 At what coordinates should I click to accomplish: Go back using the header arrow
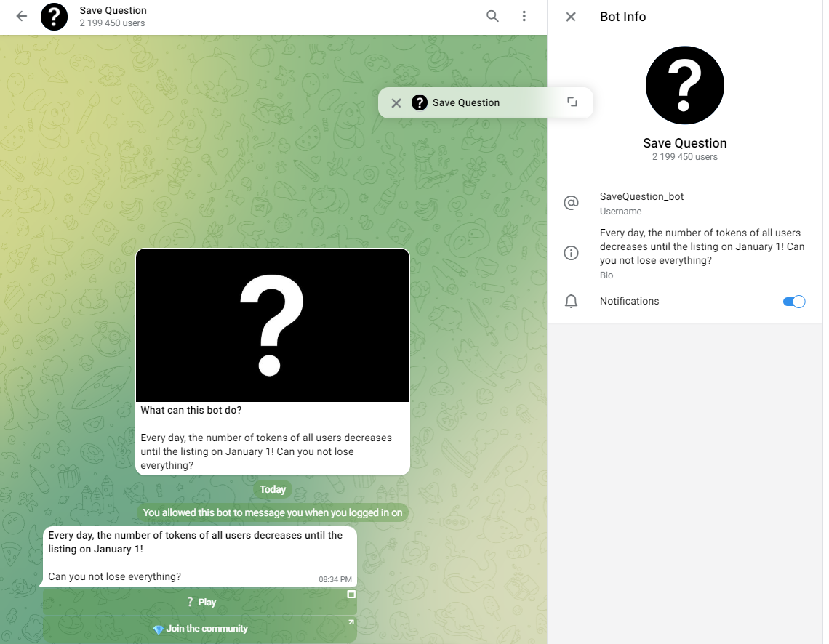22,16
